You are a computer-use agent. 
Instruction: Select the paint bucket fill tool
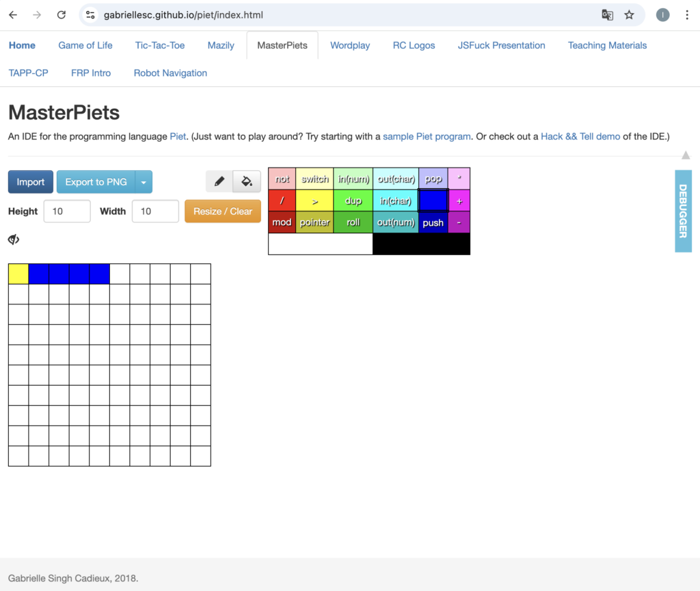pyautogui.click(x=247, y=182)
